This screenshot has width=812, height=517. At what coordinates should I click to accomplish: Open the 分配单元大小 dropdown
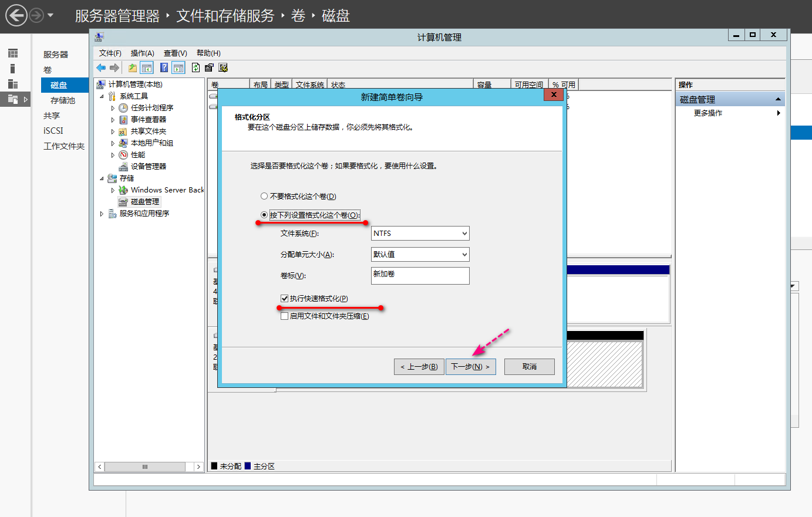point(420,255)
